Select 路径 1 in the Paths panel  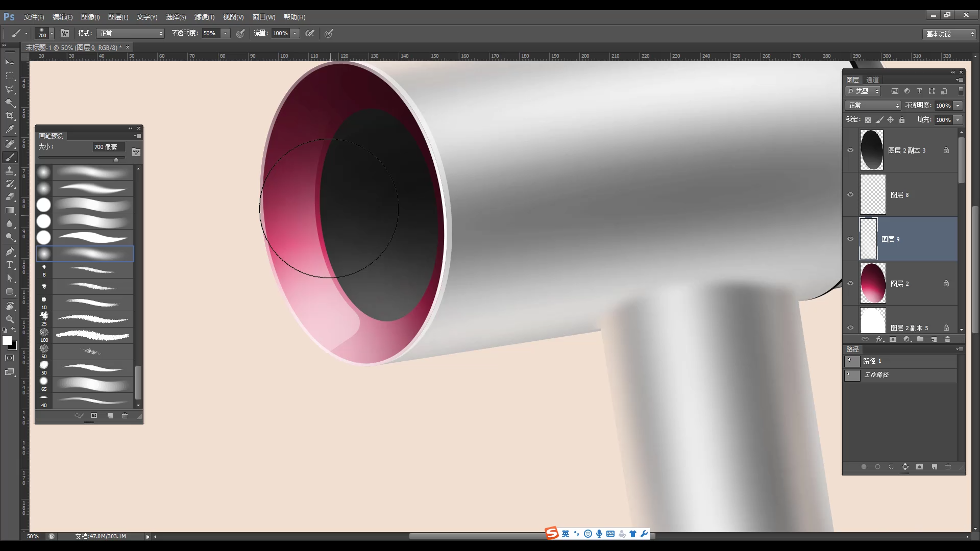click(x=873, y=361)
